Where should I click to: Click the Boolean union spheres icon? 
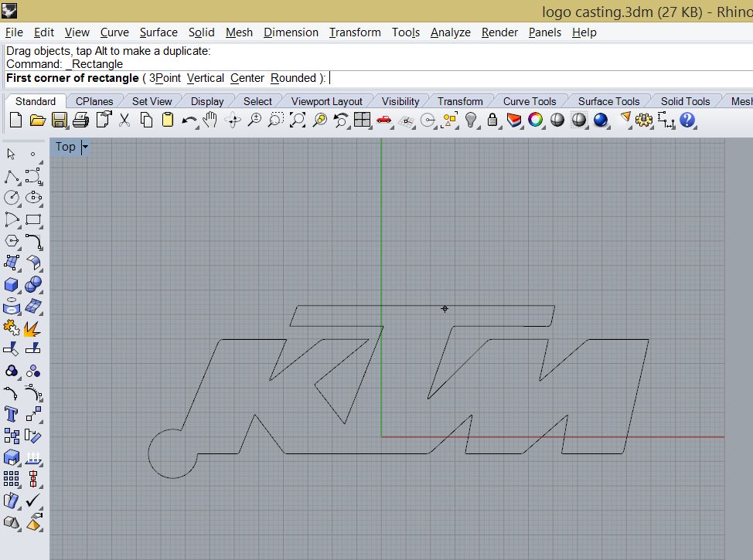coord(33,284)
